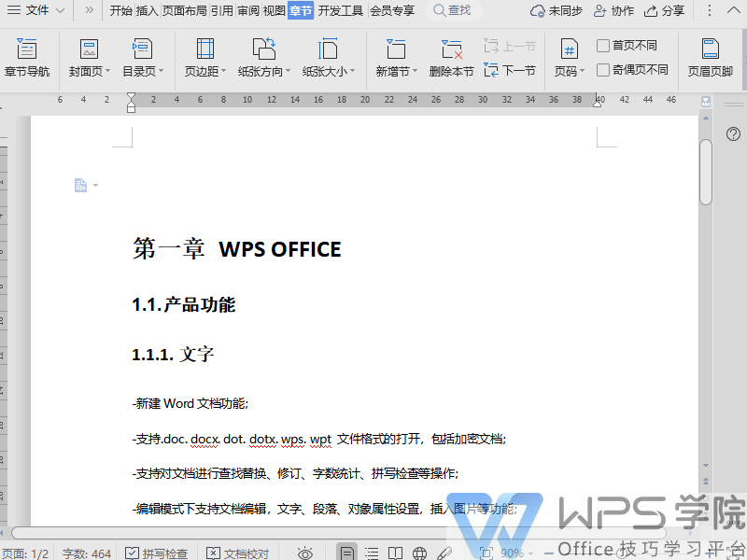Switch to page layout view in status bar
This screenshot has width=747, height=560.
[x=346, y=553]
